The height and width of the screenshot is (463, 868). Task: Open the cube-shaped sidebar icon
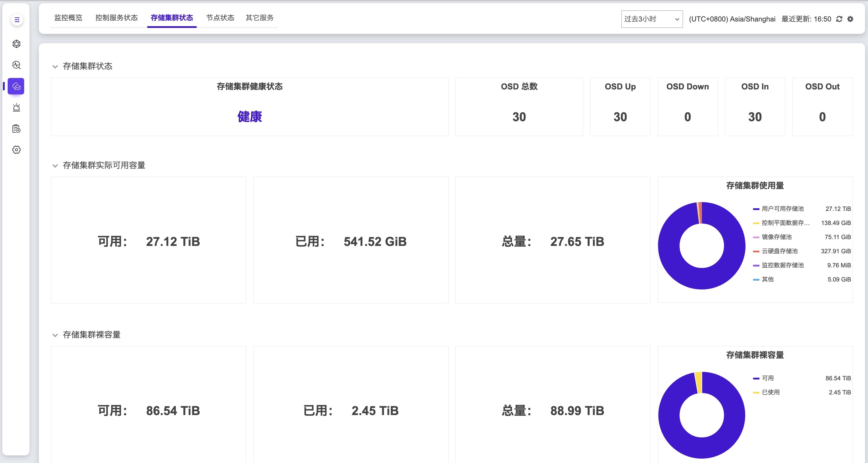coord(16,44)
